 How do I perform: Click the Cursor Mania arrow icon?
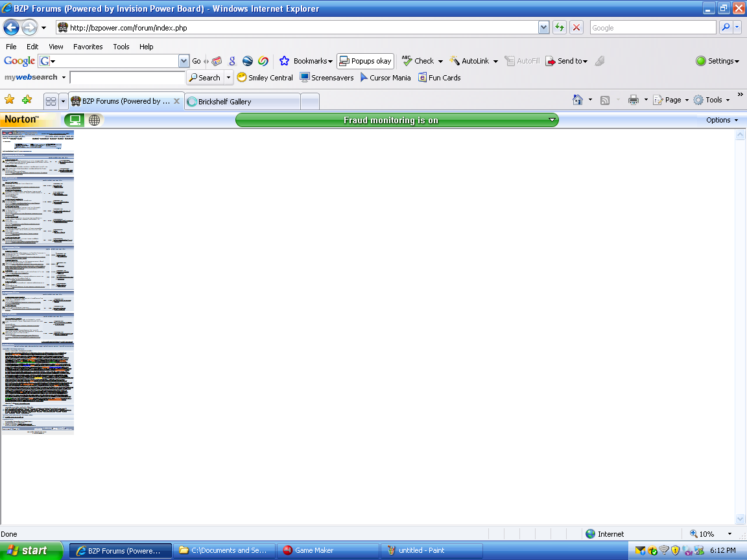pos(364,77)
